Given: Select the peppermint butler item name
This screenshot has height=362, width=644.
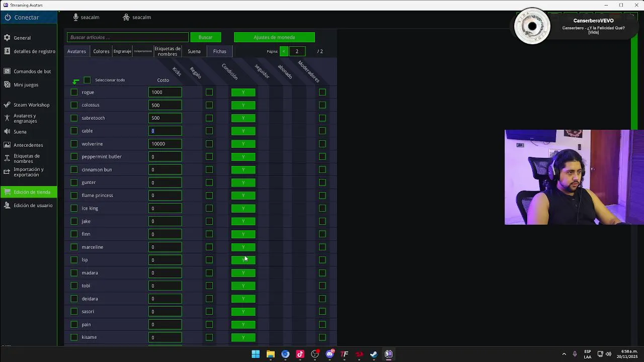Looking at the screenshot, I should (x=102, y=156).
